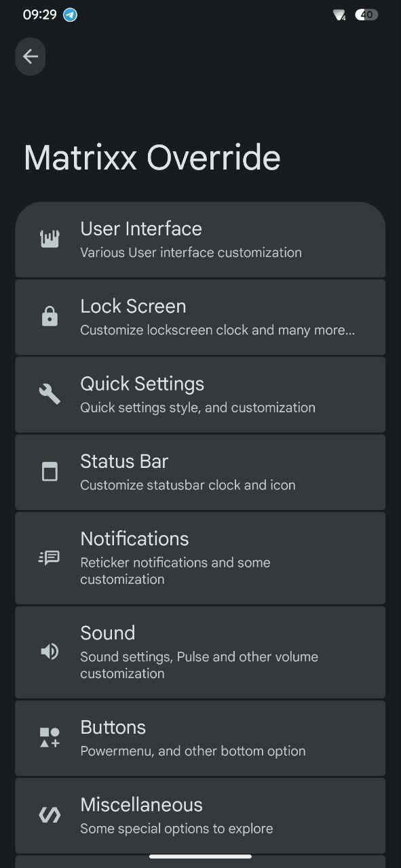
Task: Tap the home gesture bar at bottom
Action: [200, 856]
